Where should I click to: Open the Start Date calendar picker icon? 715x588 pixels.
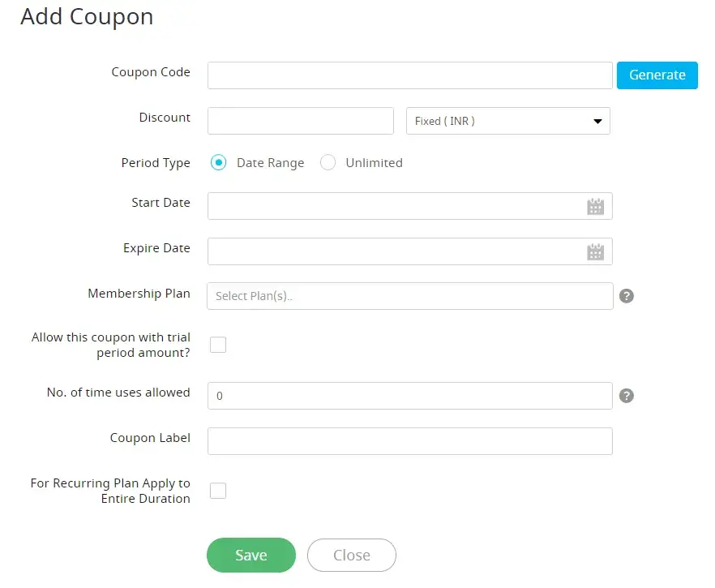596,207
